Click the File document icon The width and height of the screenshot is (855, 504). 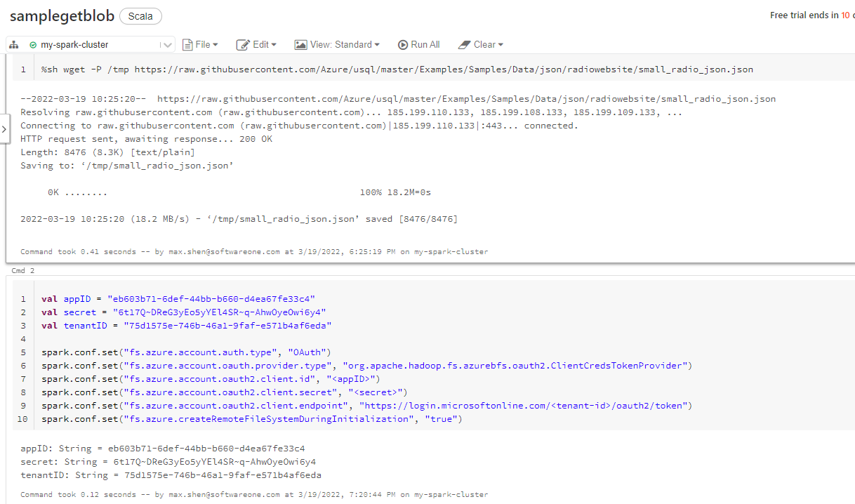tap(189, 44)
